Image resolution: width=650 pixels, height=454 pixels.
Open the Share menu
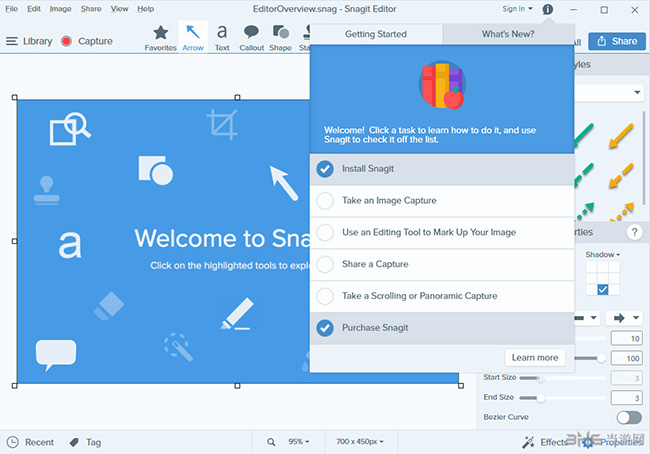pos(91,9)
